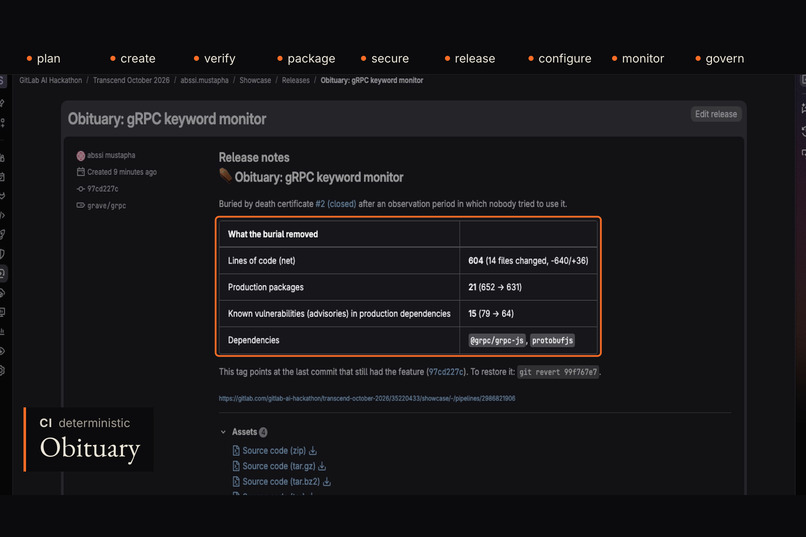The height and width of the screenshot is (537, 806).
Task: Click file icon beside Source code (tar.bz2)
Action: pos(236,482)
